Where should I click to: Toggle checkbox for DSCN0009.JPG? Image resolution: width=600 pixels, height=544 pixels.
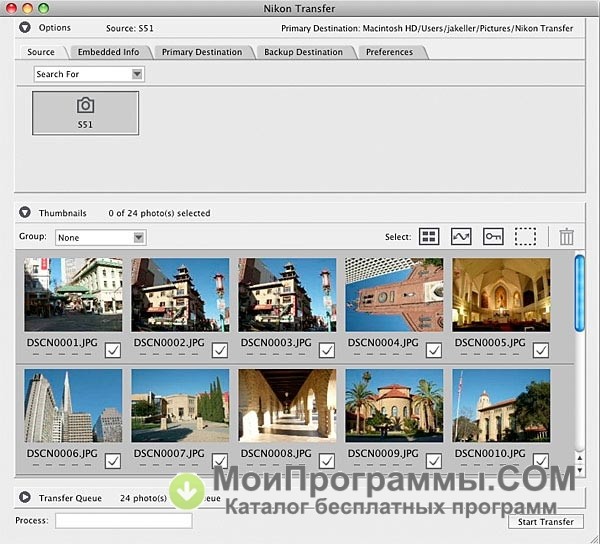click(x=434, y=461)
